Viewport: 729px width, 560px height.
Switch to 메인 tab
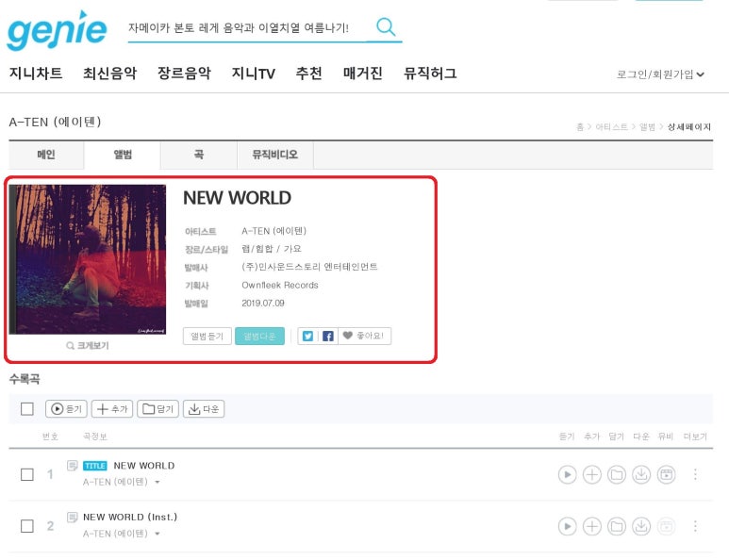(x=46, y=155)
